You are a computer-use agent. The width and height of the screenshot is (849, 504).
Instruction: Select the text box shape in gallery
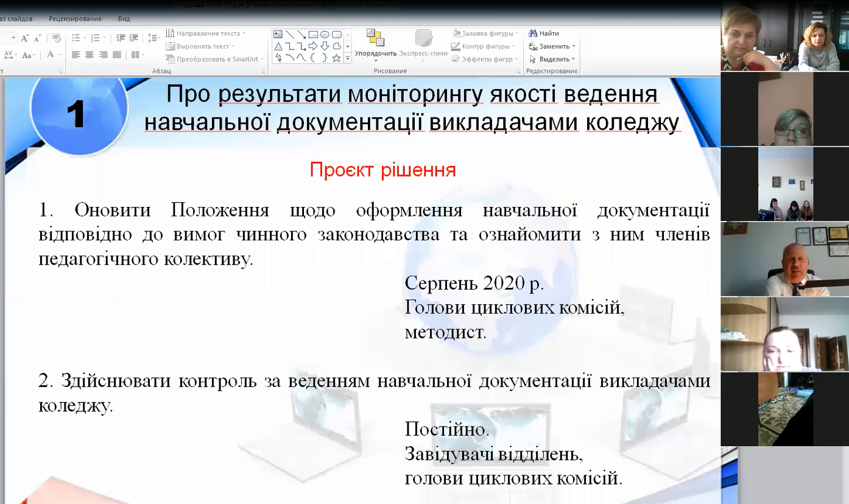click(278, 34)
